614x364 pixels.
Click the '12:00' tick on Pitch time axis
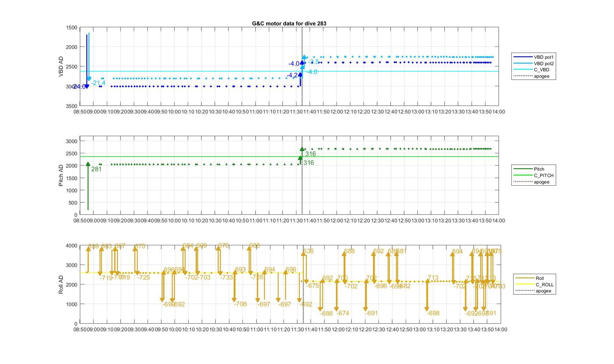tap(336, 221)
